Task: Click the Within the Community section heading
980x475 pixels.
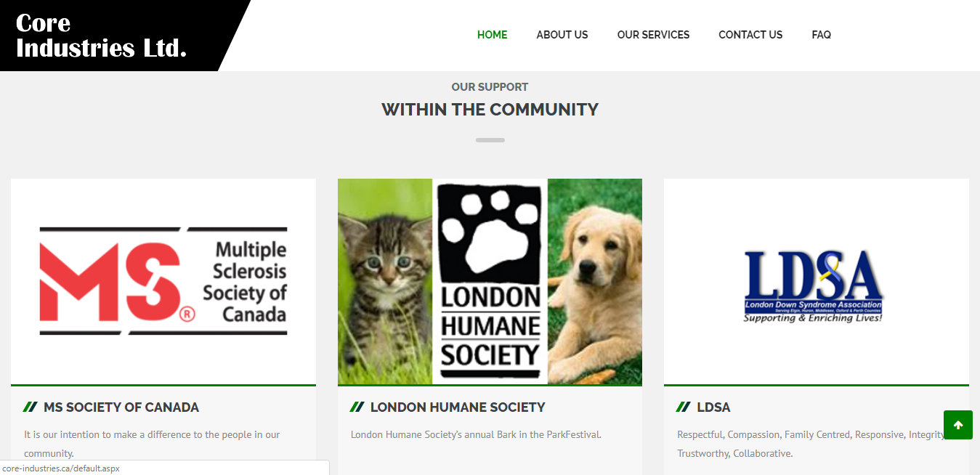Action: [490, 110]
